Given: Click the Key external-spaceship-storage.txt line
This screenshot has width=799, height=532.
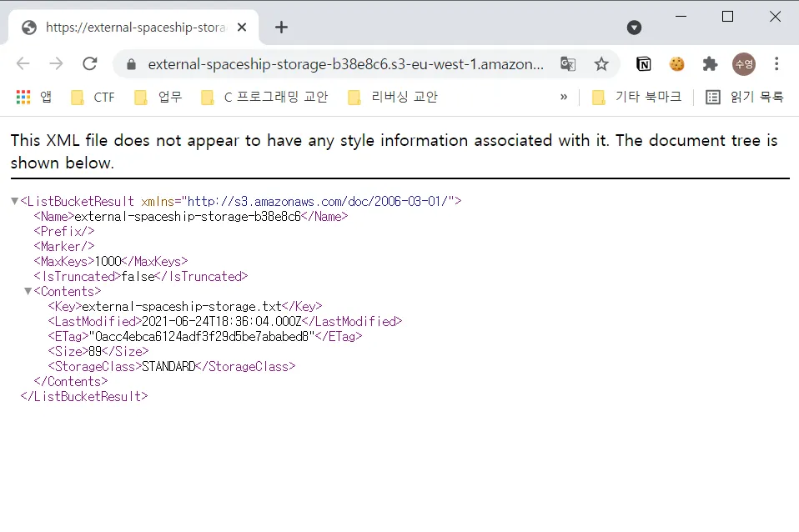Looking at the screenshot, I should 185,306.
